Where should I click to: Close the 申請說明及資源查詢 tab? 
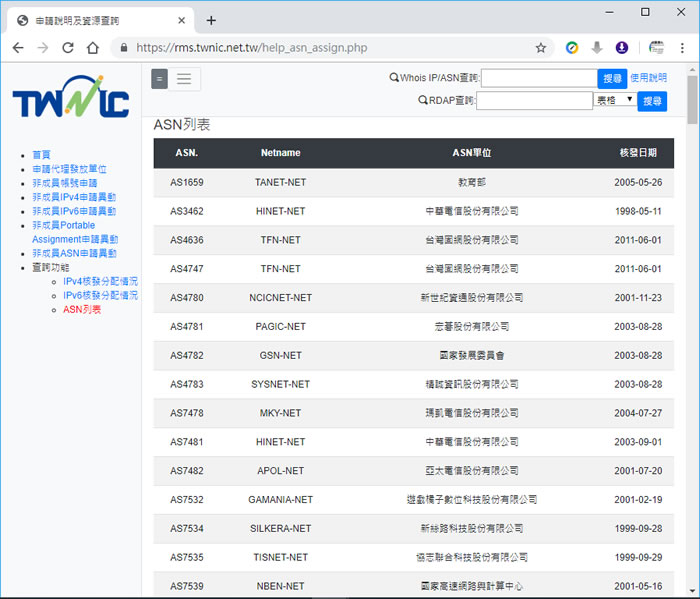(181, 21)
